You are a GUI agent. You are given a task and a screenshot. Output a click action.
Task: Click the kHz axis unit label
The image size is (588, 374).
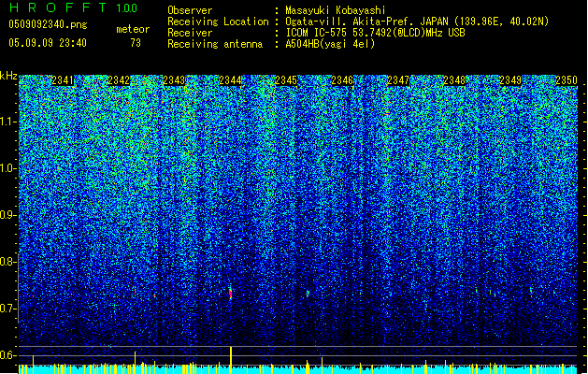coord(8,76)
